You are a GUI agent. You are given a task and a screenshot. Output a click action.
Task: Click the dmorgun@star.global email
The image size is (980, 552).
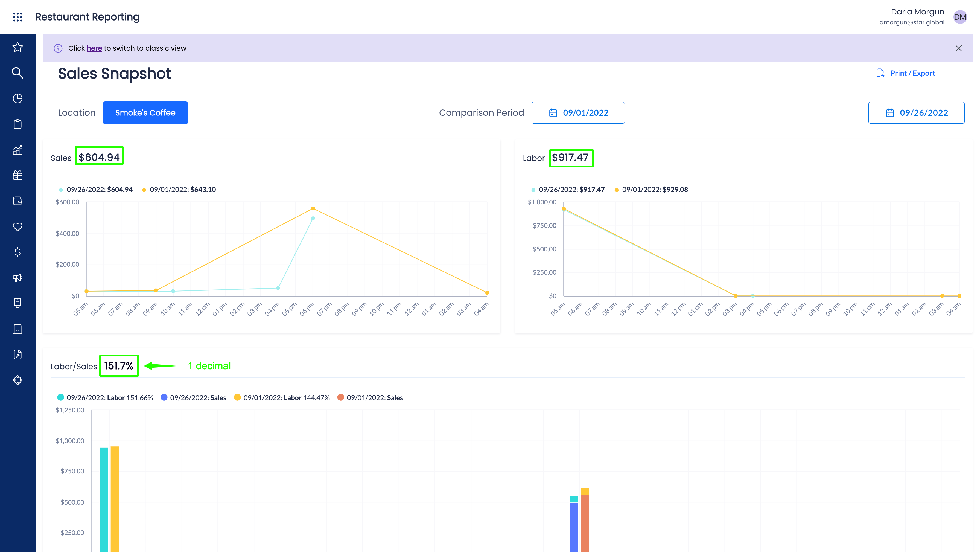[912, 22]
